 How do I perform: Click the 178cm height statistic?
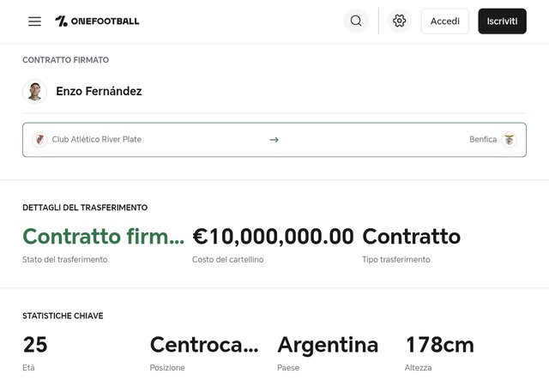point(439,345)
